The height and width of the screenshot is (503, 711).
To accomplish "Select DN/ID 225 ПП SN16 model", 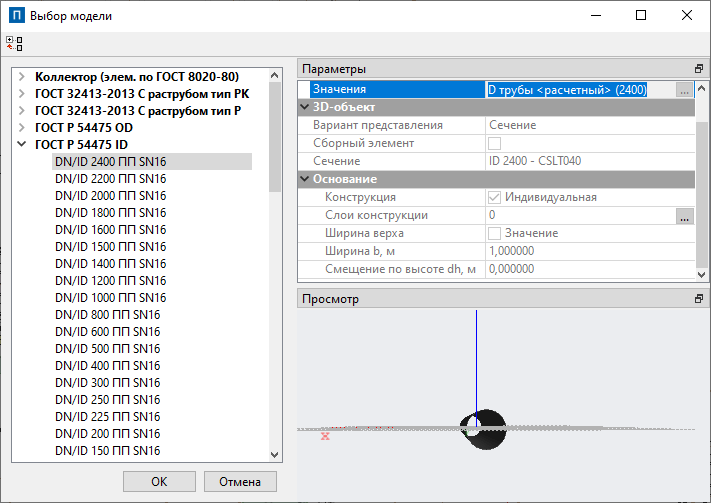I will pos(107,417).
